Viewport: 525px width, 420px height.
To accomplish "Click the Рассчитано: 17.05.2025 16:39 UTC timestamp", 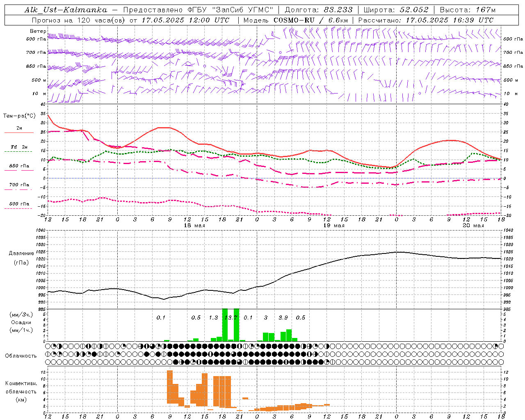I will point(426,20).
